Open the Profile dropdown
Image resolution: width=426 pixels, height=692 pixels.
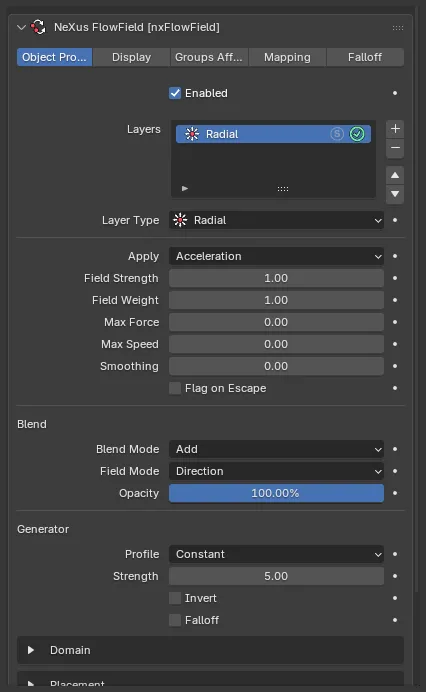pyautogui.click(x=276, y=554)
